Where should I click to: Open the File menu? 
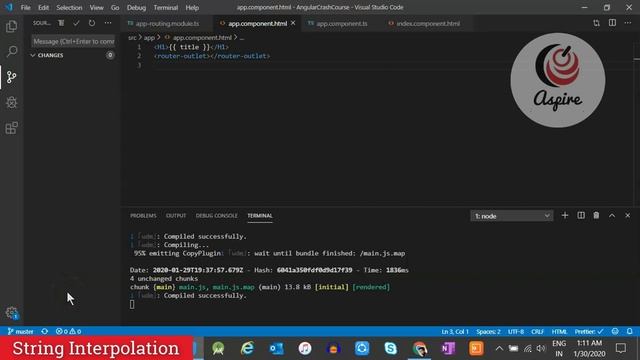(25, 7)
